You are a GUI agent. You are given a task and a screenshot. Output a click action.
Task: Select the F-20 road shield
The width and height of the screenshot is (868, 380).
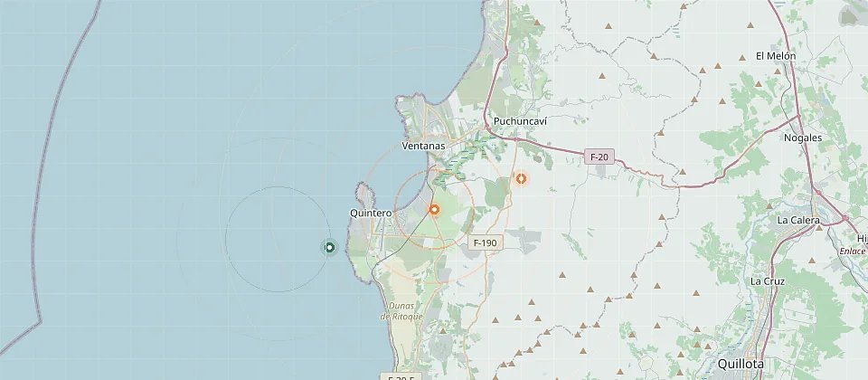tap(599, 157)
